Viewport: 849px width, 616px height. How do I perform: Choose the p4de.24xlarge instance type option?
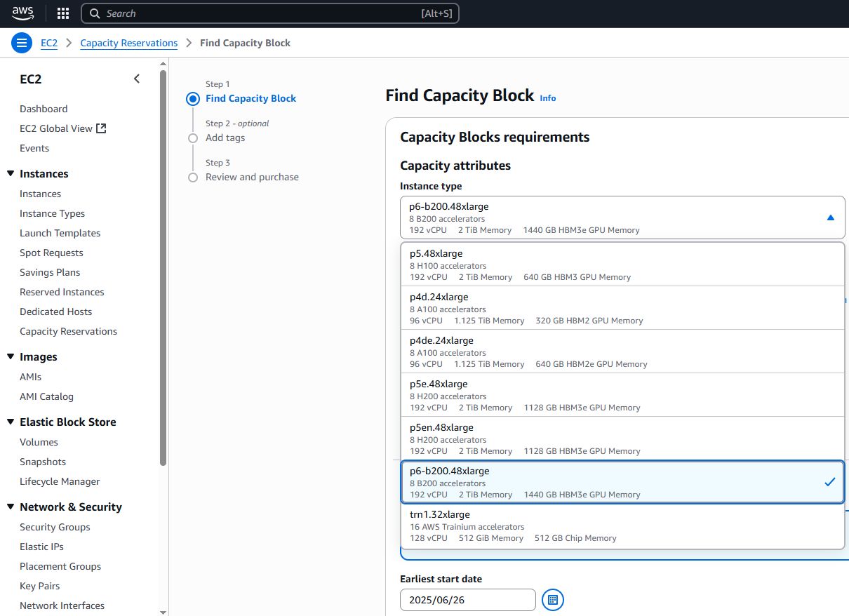click(622, 351)
